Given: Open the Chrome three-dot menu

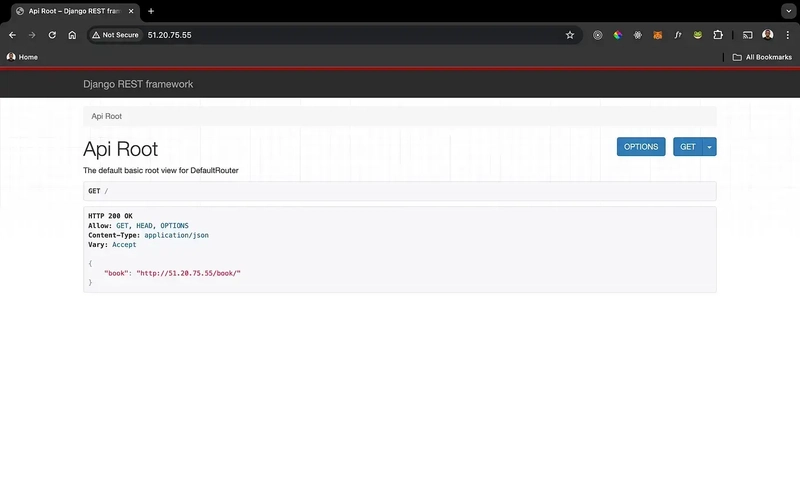Looking at the screenshot, I should [788, 35].
